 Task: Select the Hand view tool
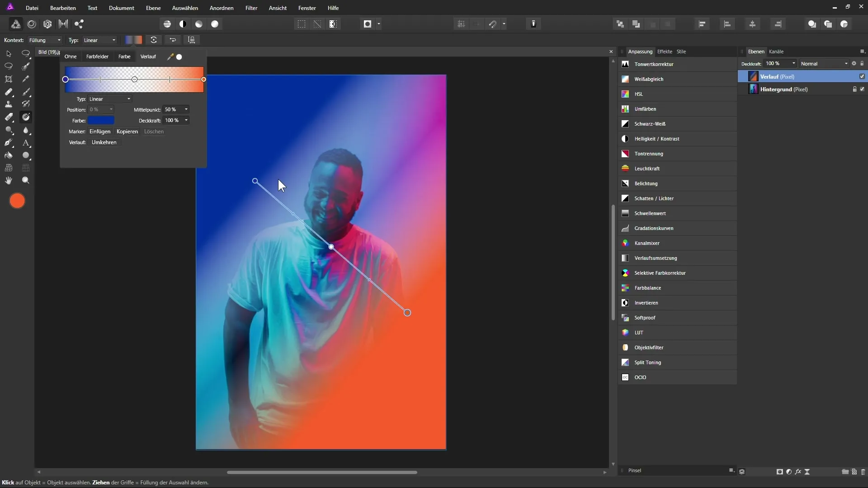tap(9, 180)
